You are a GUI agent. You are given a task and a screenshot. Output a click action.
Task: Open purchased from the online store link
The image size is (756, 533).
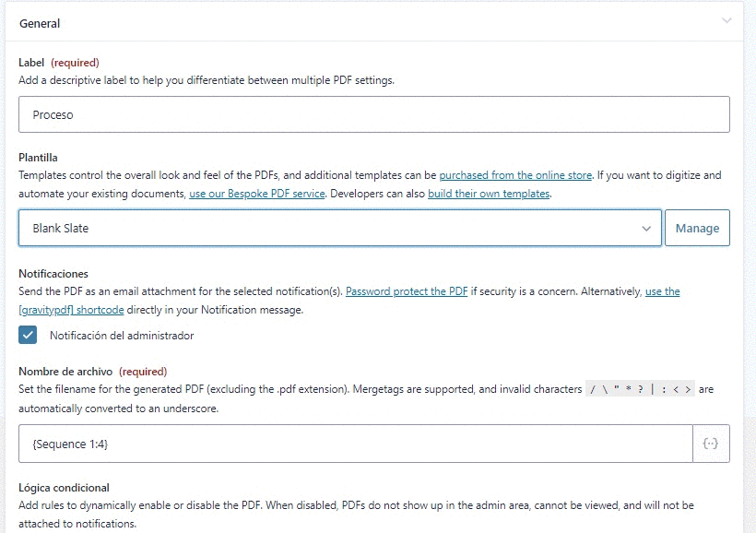pos(515,175)
